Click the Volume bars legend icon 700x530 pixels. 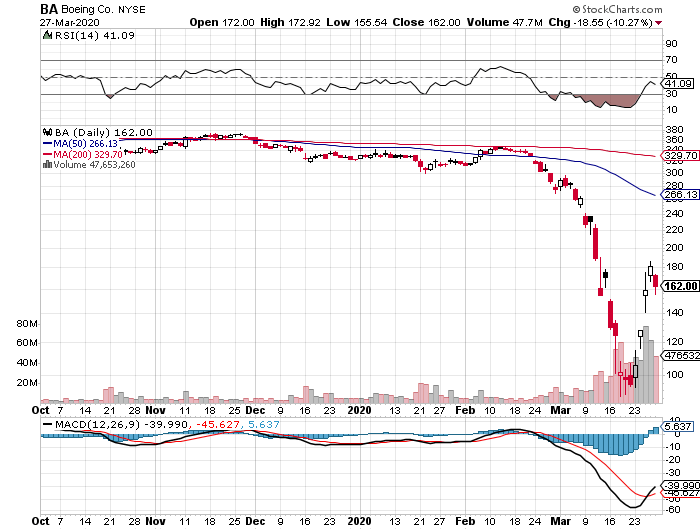(47, 165)
